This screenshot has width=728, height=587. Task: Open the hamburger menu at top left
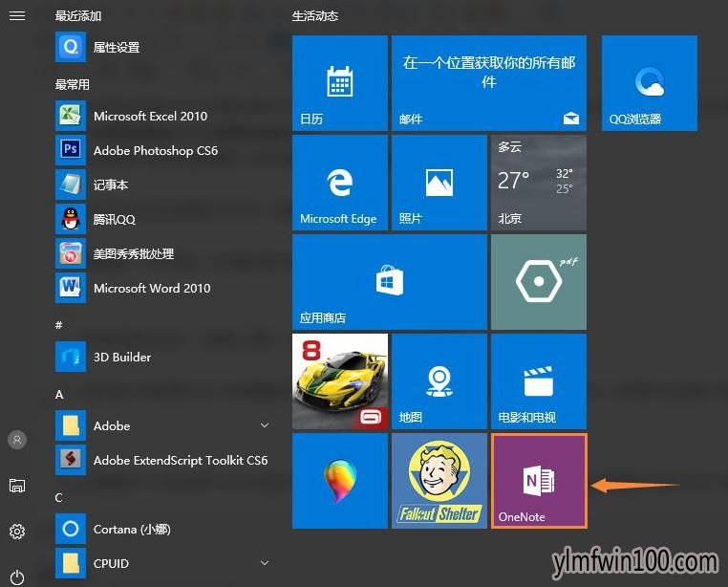point(17,16)
